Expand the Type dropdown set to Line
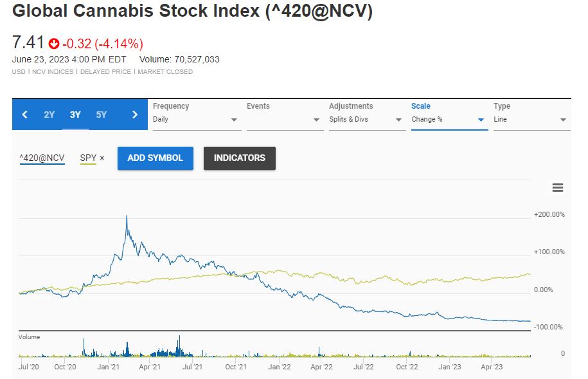The width and height of the screenshot is (588, 379). [530, 120]
